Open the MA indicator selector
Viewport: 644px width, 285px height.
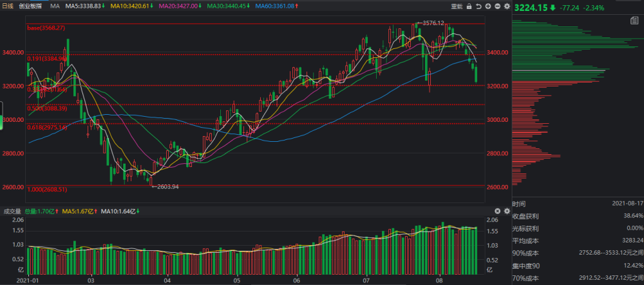55,6
